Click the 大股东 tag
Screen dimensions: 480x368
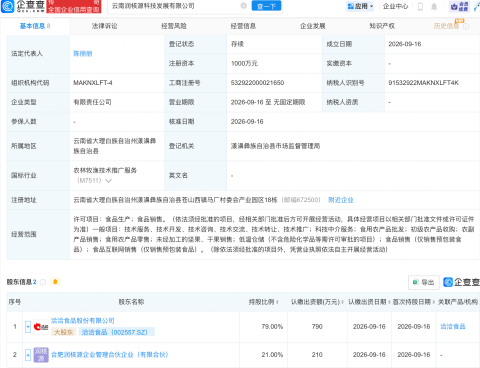64,332
